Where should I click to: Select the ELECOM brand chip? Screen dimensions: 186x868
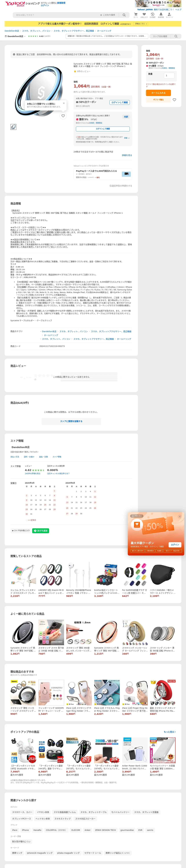76,830
